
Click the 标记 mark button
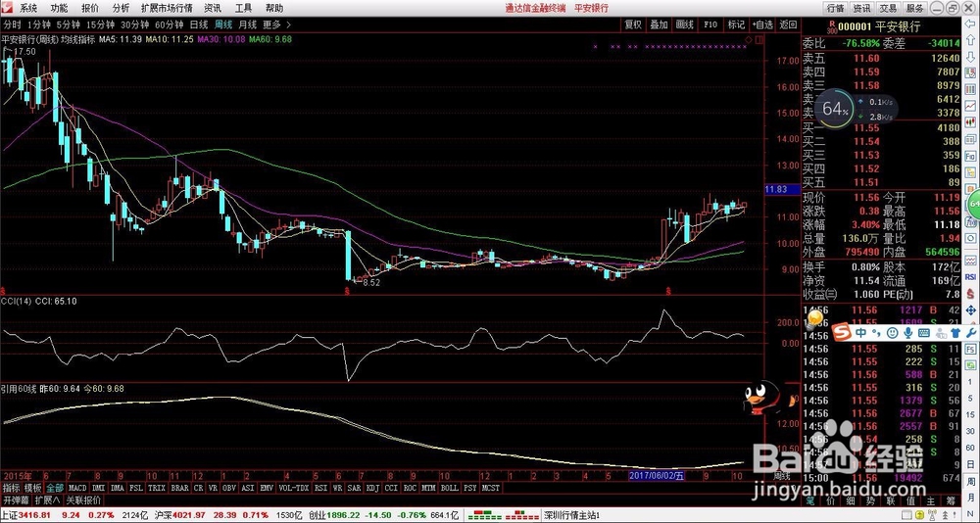click(736, 24)
